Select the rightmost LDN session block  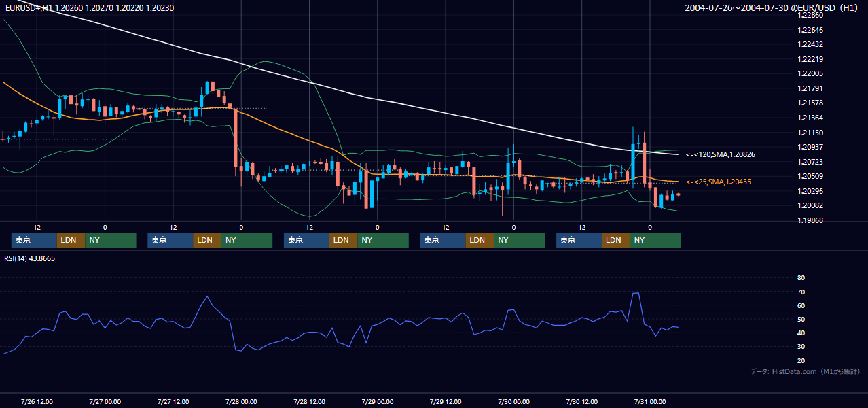615,240
